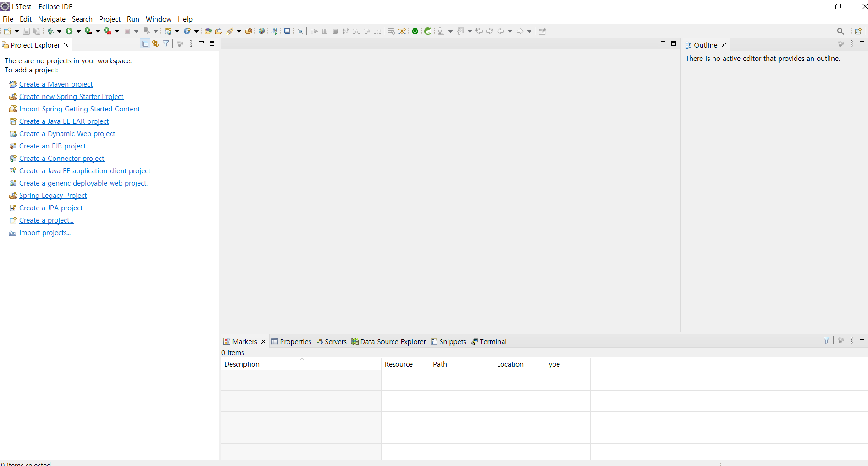Toggle Focus on Active Task in Markers
The width and height of the screenshot is (868, 466).
(x=841, y=340)
